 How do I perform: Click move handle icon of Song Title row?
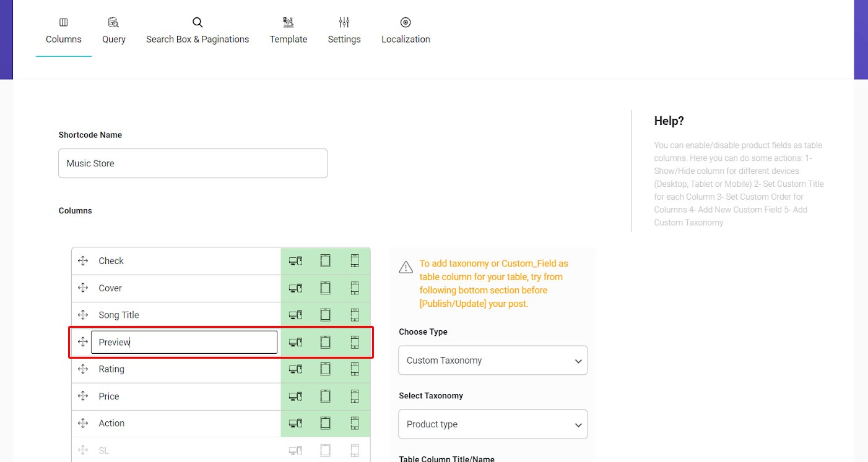pyautogui.click(x=83, y=315)
